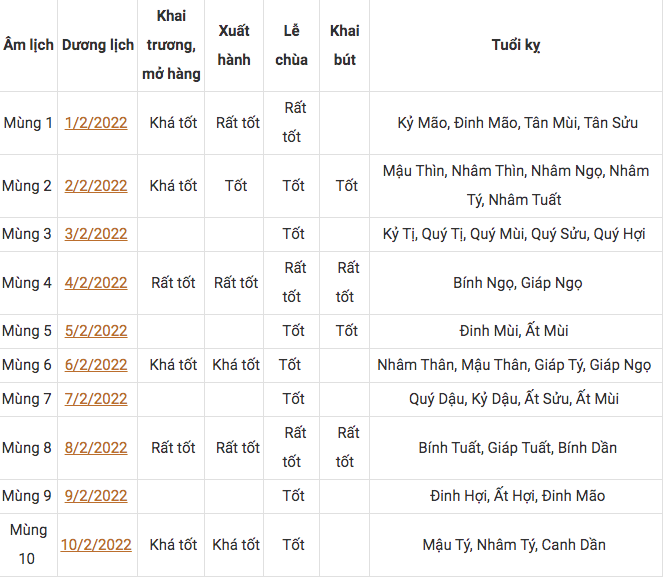Viewport: 667px width, 580px height.
Task: Select the "Khai bút" column header
Action: (x=345, y=45)
